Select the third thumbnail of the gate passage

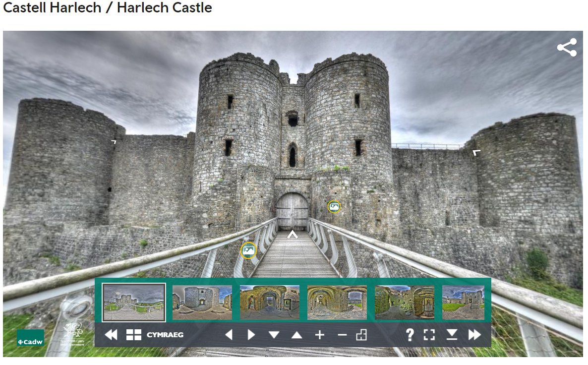tap(270, 303)
